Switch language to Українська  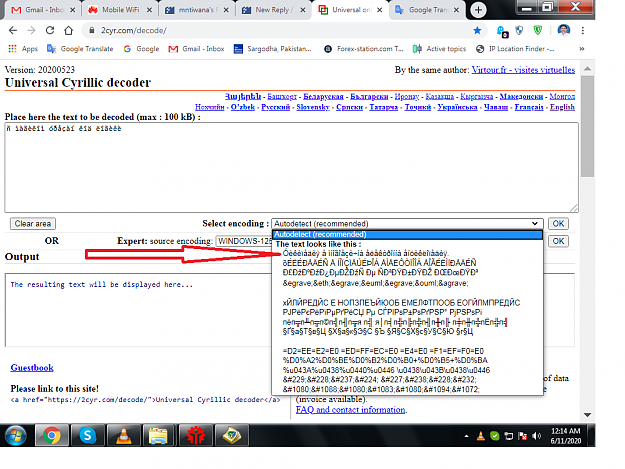[457, 107]
